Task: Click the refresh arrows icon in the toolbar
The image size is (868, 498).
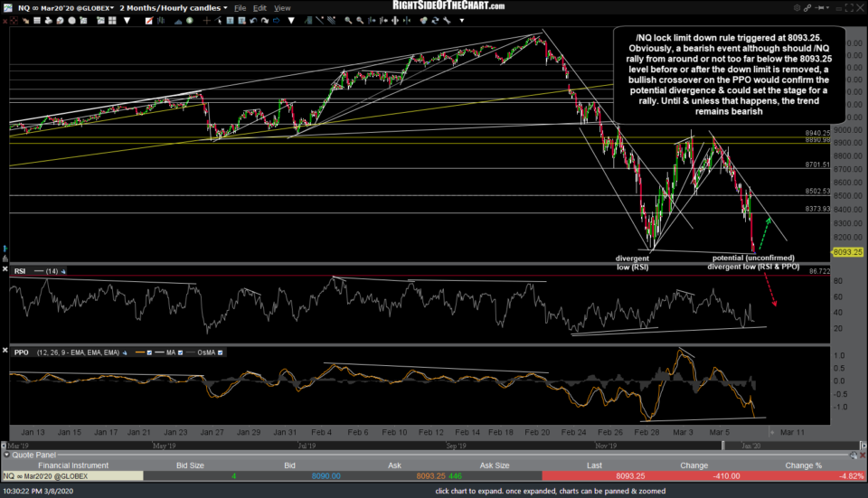Action: 435,21
